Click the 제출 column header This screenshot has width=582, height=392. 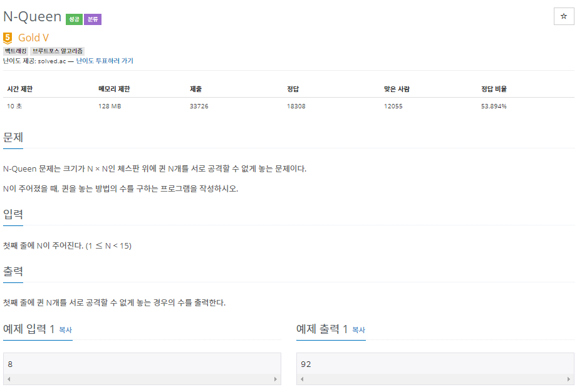click(x=195, y=89)
